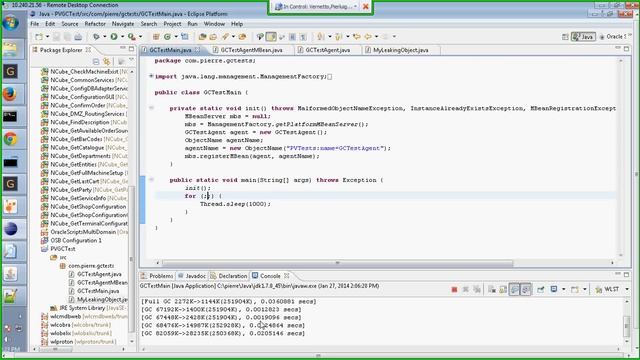Click the Save icon in toolbar
This screenshot has width=640, height=360.
pyautogui.click(x=56, y=37)
